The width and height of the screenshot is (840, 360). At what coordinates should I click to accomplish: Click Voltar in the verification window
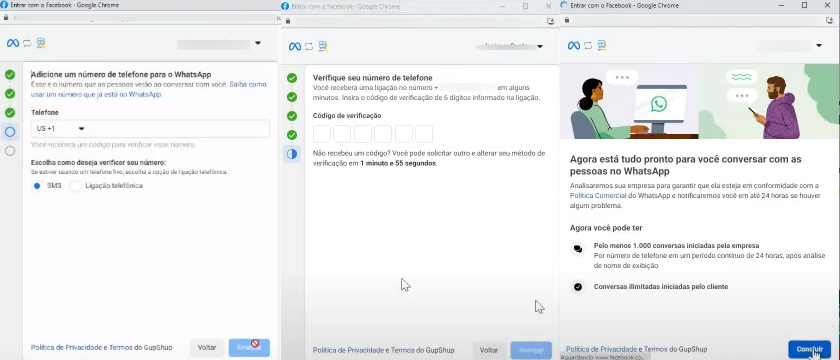(489, 350)
